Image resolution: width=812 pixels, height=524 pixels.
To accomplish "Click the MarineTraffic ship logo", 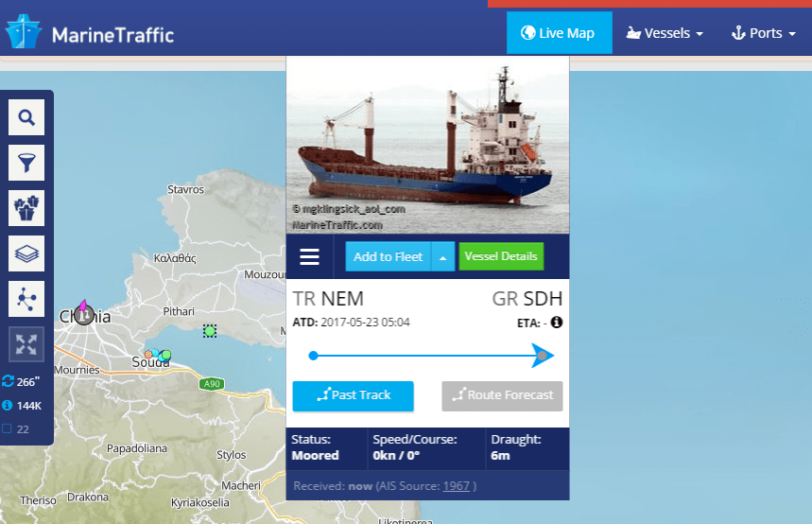I will coord(24,32).
